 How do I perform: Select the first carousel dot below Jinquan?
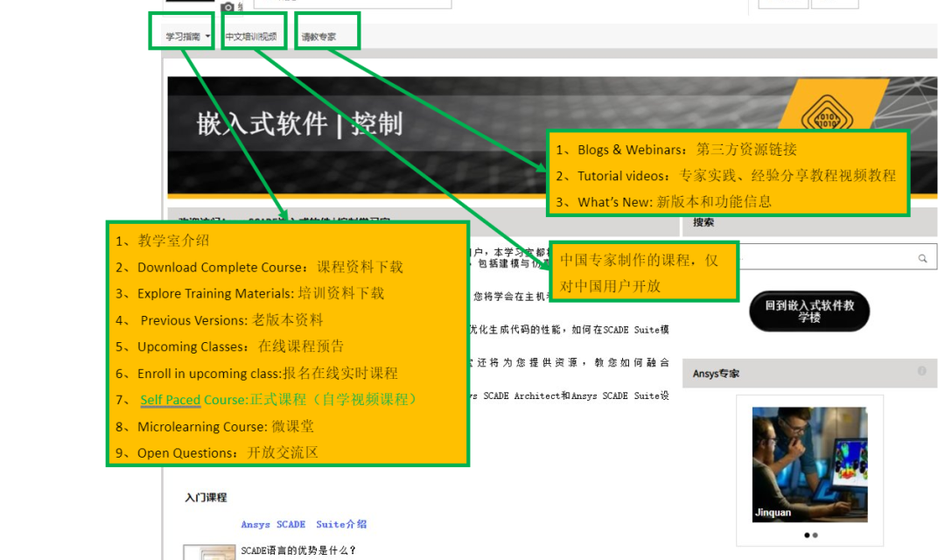(805, 535)
